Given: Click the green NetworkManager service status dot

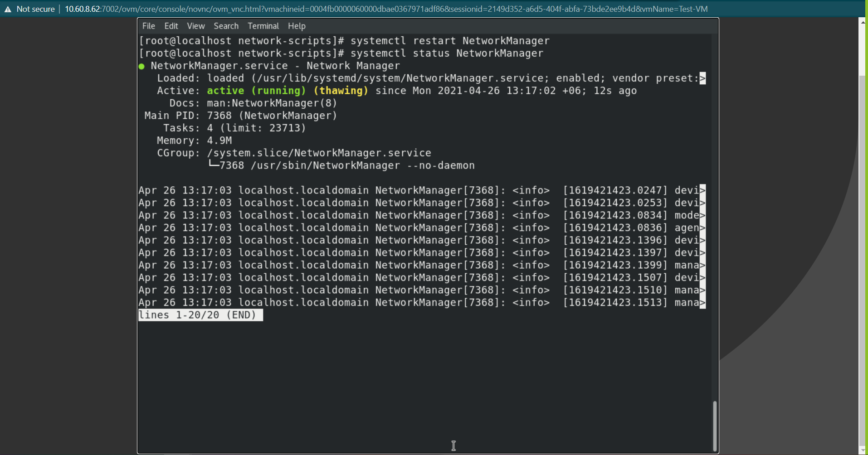Looking at the screenshot, I should (141, 66).
